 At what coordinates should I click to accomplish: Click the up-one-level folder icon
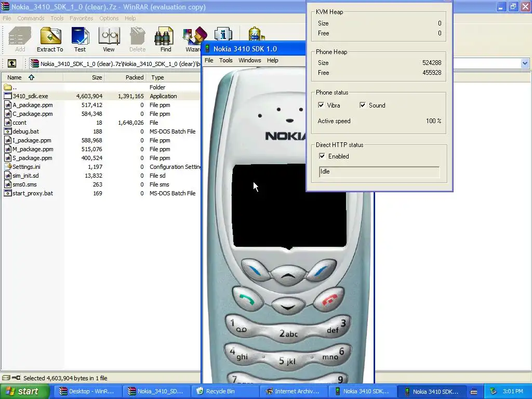(x=12, y=63)
